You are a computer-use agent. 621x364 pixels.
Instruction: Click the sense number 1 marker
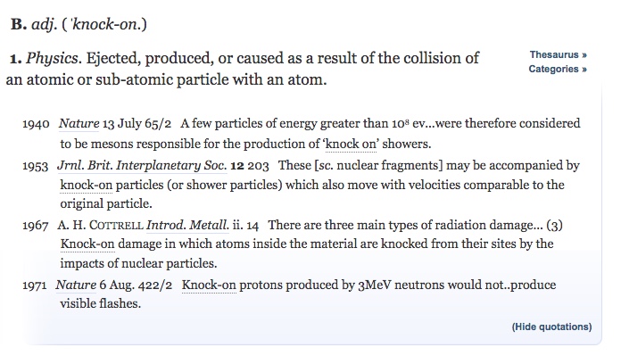coord(16,59)
